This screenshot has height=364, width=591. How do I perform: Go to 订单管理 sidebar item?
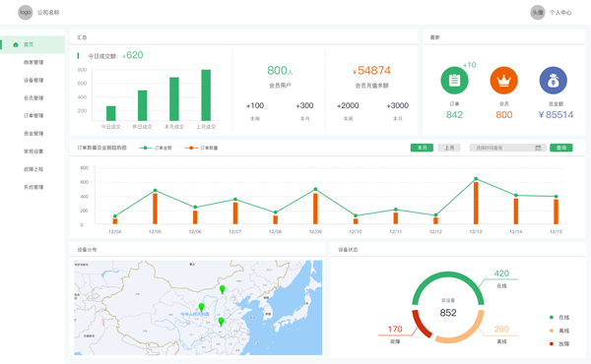(x=33, y=115)
